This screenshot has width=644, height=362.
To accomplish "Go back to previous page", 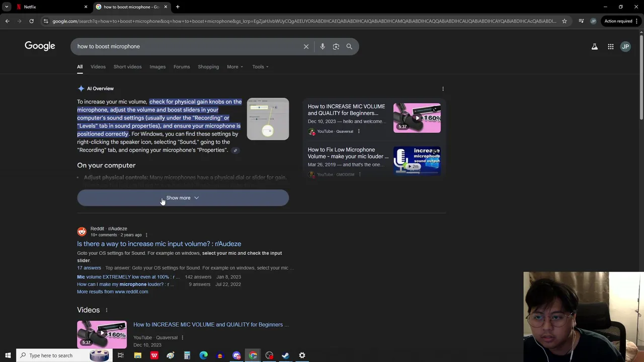I will pyautogui.click(x=7, y=21).
